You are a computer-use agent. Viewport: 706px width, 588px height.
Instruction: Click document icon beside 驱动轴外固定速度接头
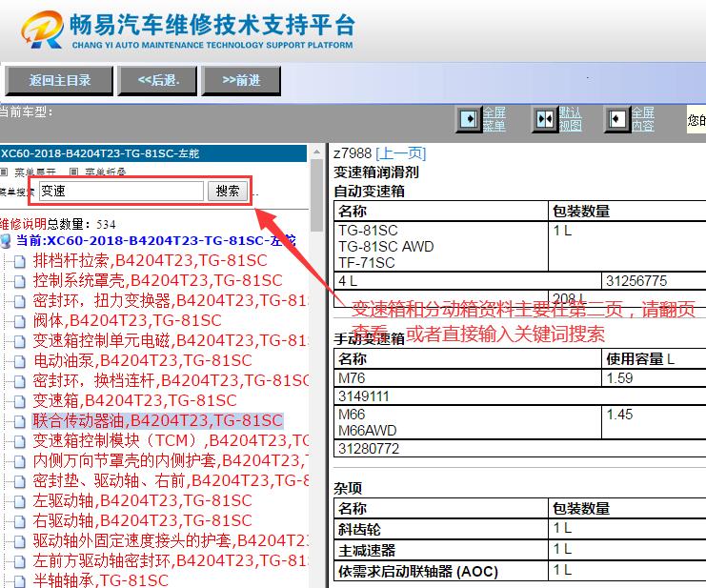click(x=19, y=542)
